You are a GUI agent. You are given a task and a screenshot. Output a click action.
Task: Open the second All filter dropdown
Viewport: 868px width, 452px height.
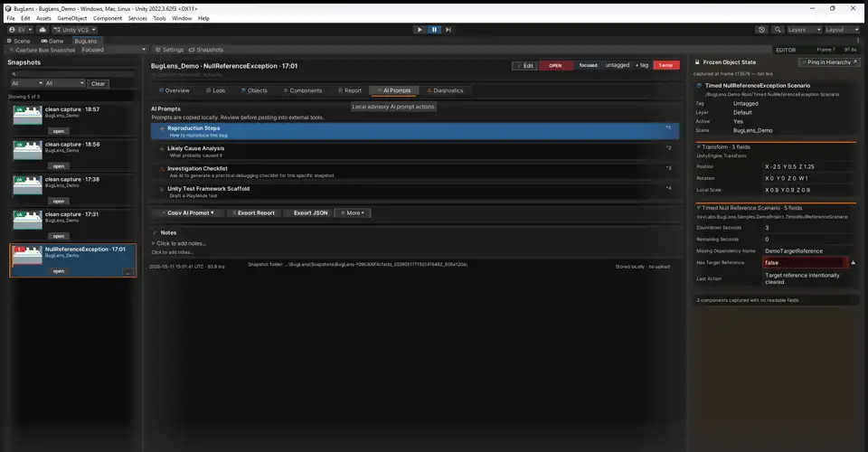pyautogui.click(x=65, y=83)
